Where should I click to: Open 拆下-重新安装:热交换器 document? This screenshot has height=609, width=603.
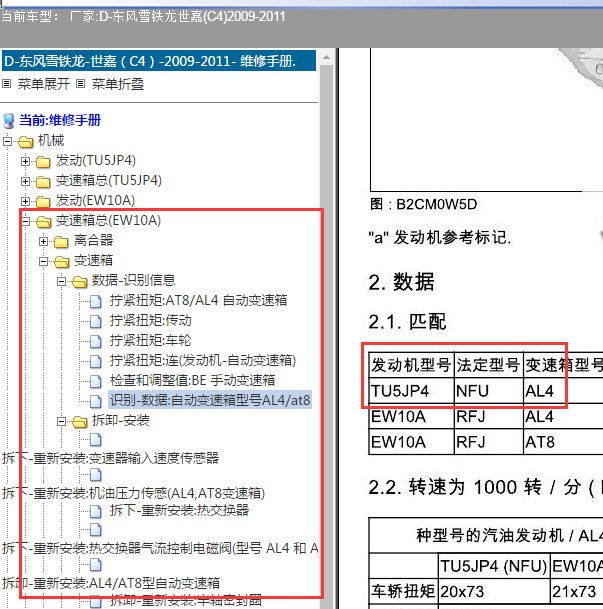[x=179, y=510]
